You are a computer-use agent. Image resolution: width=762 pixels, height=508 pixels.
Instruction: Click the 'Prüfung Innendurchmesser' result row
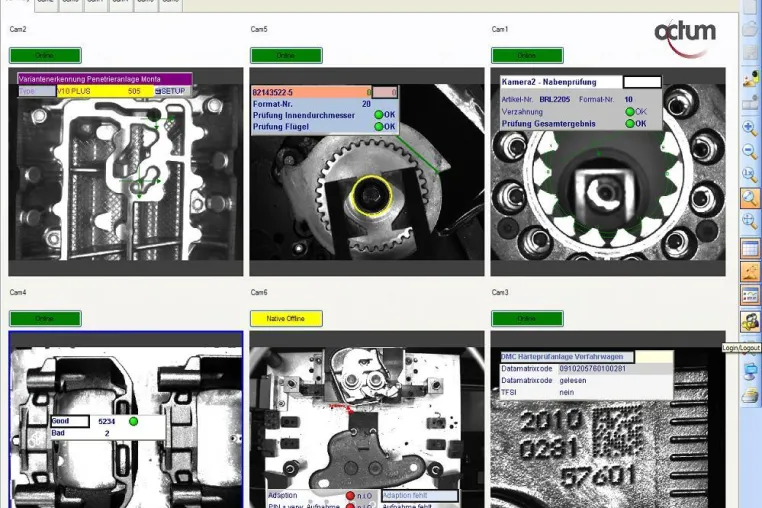324,115
